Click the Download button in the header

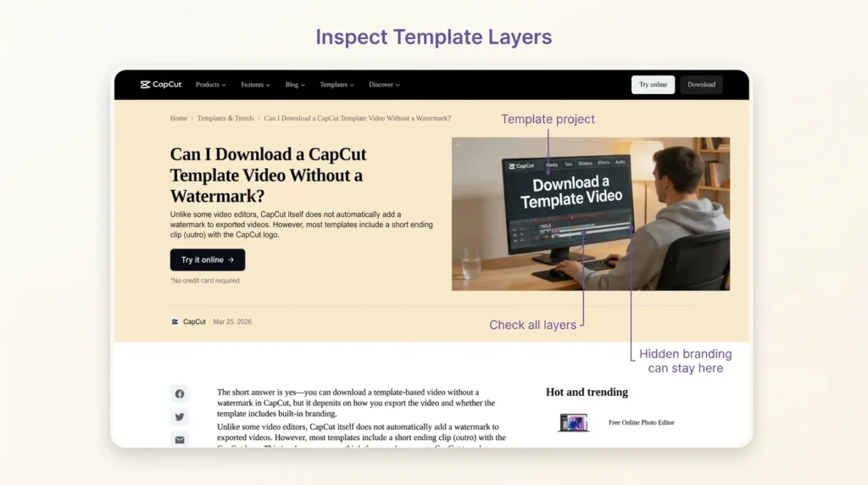(x=701, y=85)
